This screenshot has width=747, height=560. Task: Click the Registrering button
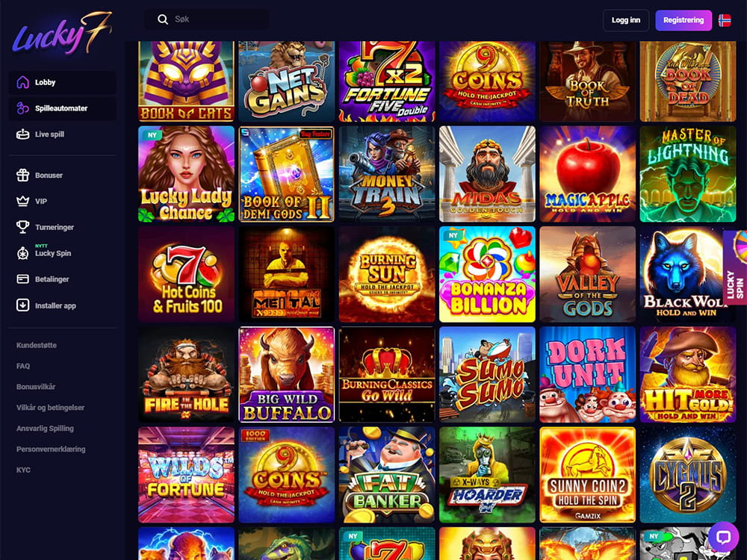[x=684, y=20]
